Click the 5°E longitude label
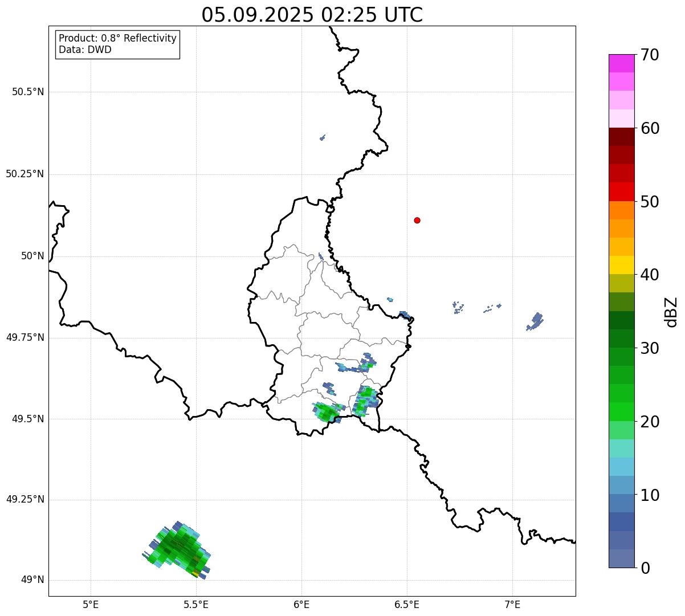The height and width of the screenshot is (616, 685). pyautogui.click(x=91, y=604)
